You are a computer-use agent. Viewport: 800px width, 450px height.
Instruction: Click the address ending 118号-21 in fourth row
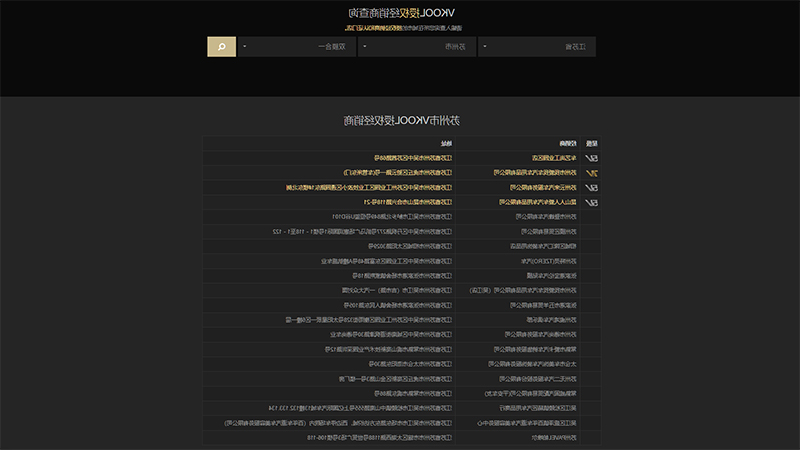tap(408, 202)
